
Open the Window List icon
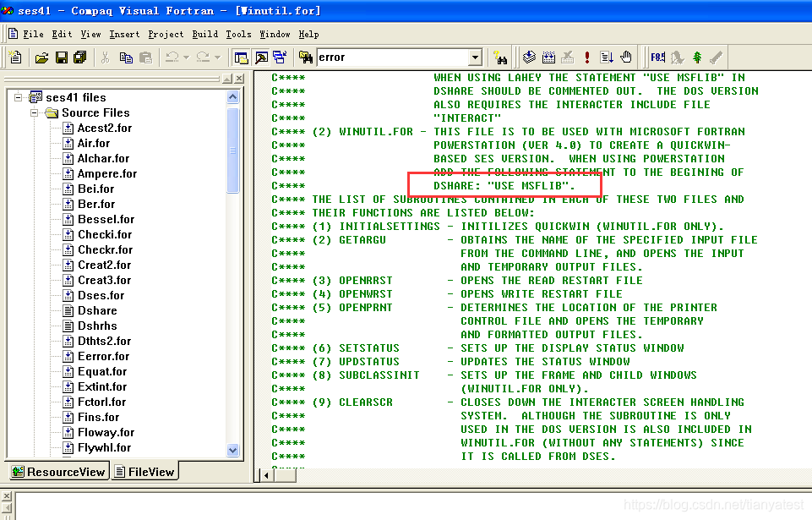(280, 57)
